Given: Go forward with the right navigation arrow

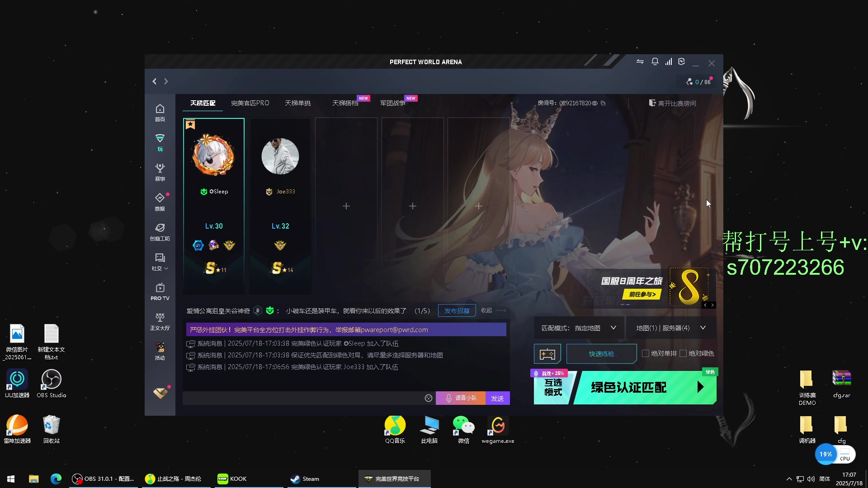Looking at the screenshot, I should (x=166, y=81).
